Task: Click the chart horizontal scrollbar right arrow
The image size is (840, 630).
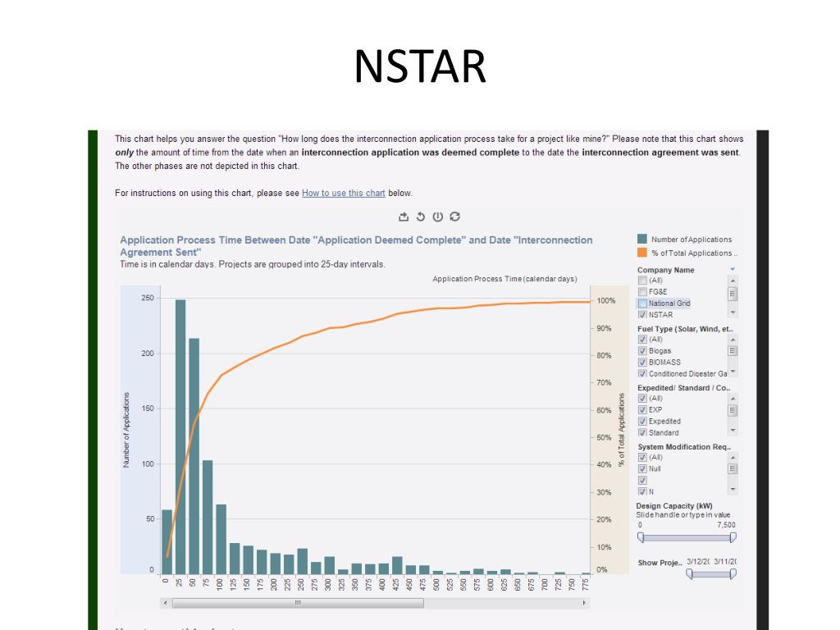Action: (x=584, y=603)
